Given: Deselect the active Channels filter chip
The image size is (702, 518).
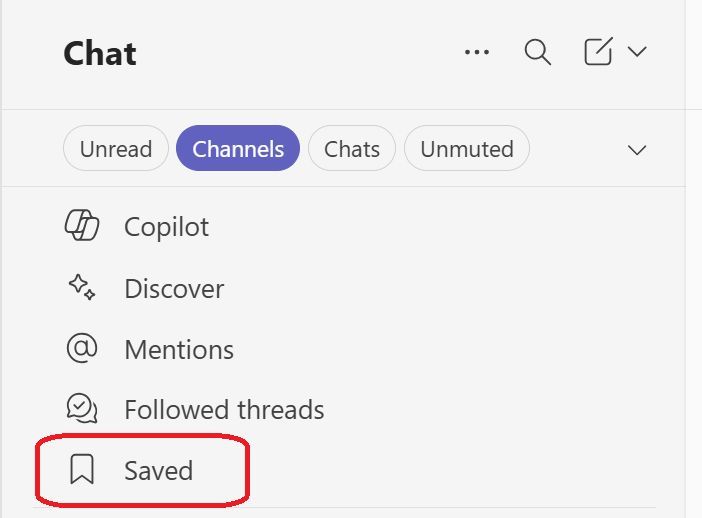Looking at the screenshot, I should [238, 148].
